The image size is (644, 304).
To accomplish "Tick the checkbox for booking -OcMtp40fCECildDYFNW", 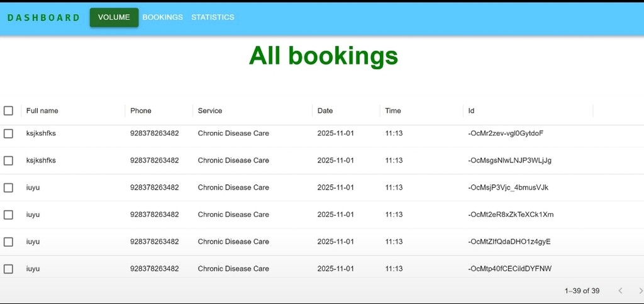I will [8, 269].
